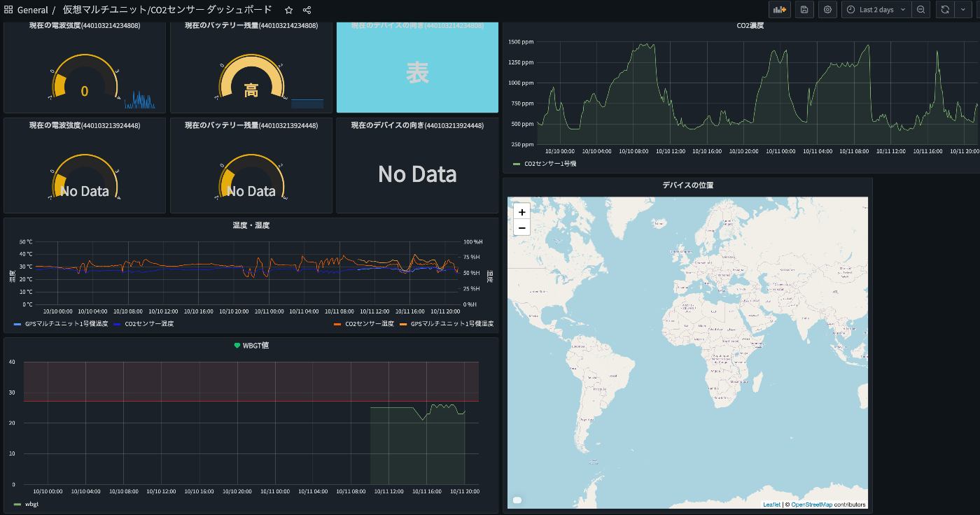Zoom out the map with the minus button
The height and width of the screenshot is (515, 980).
coord(521,228)
